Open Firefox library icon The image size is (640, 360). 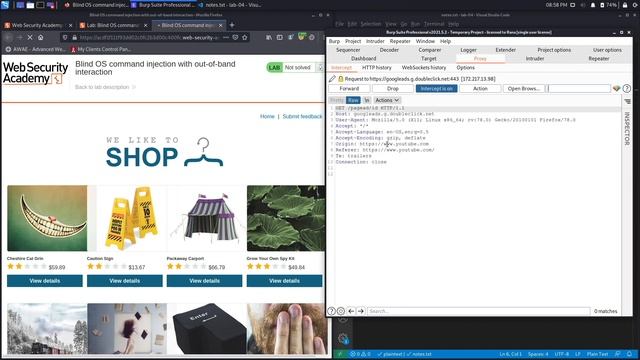pos(269,37)
